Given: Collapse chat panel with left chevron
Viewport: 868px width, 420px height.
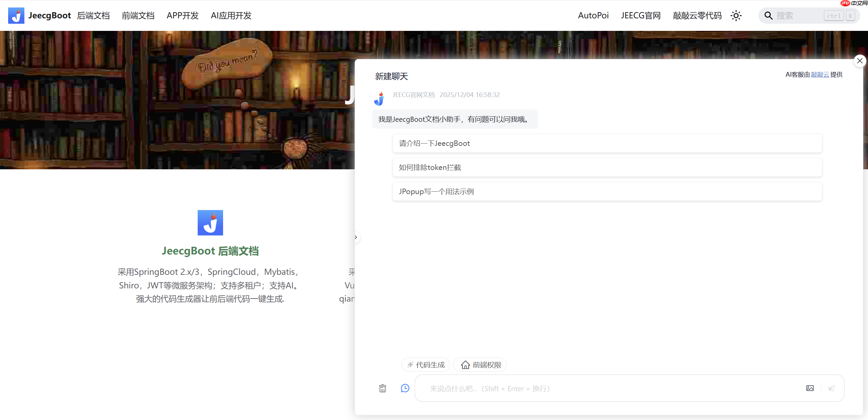Looking at the screenshot, I should (x=356, y=237).
